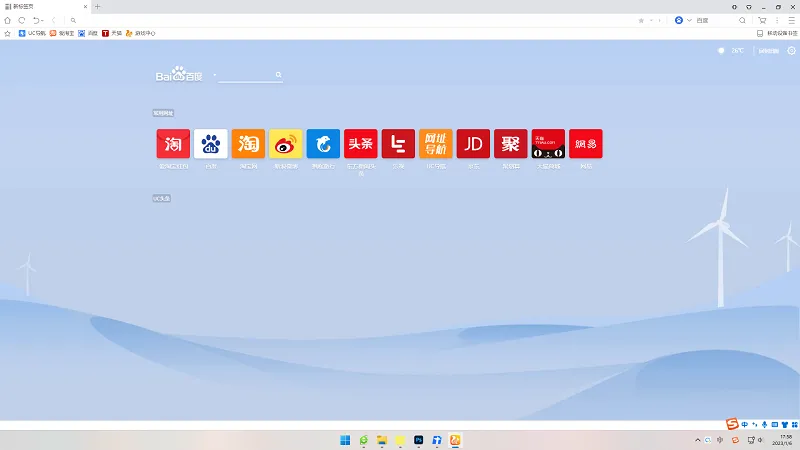Open UC Browser taskbar icon
Screen dimensions: 800x450
(455, 440)
